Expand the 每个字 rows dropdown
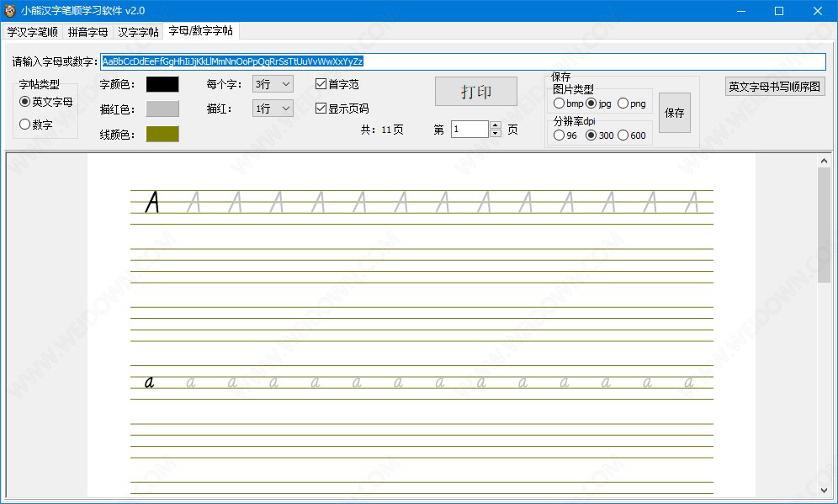This screenshot has width=838, height=504. click(273, 84)
